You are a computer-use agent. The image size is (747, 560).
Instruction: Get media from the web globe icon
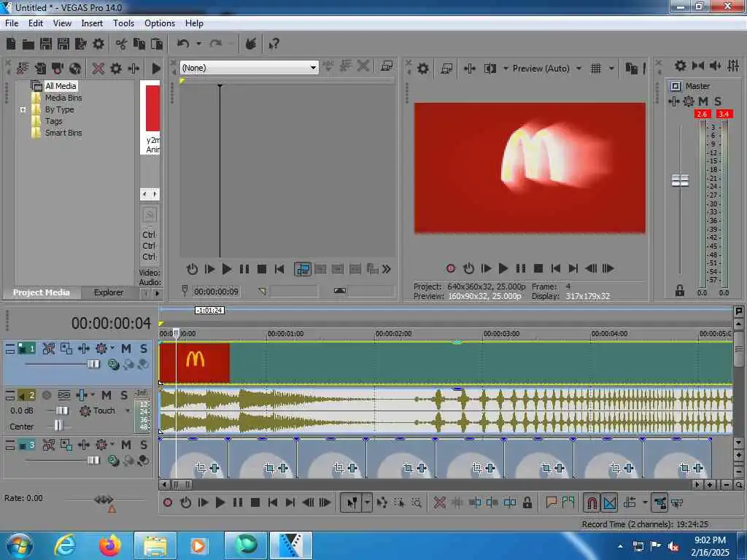click(x=75, y=68)
